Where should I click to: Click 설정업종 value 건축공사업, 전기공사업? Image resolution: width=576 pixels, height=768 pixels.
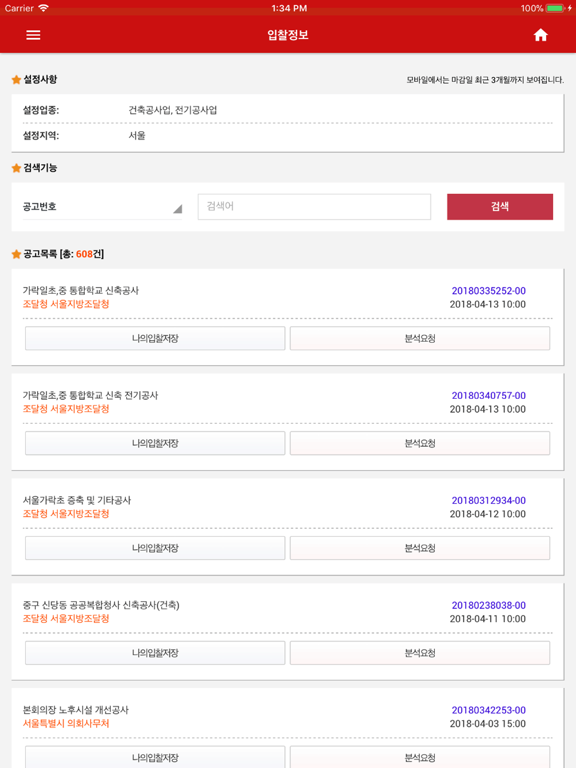tap(172, 110)
